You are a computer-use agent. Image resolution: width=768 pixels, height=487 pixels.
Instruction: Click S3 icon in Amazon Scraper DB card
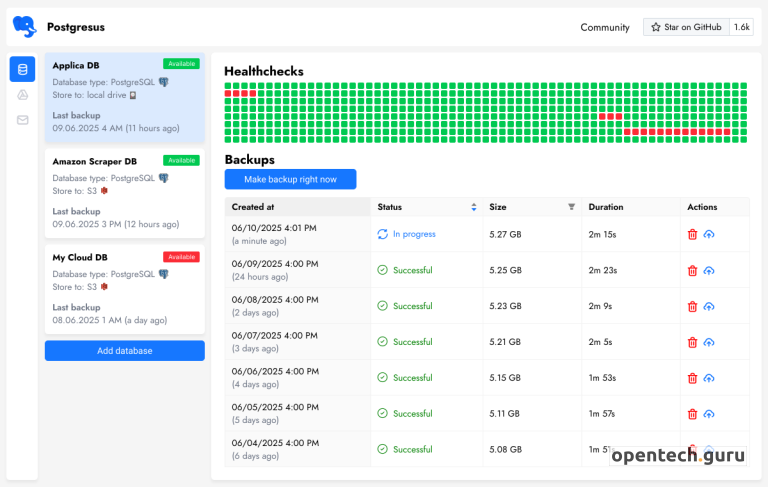(x=104, y=191)
